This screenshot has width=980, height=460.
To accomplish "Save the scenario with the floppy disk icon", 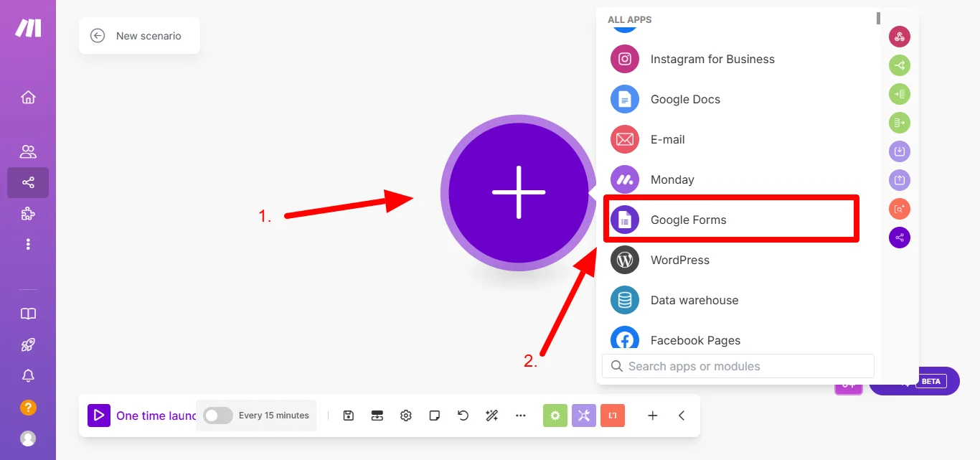I will pyautogui.click(x=348, y=415).
